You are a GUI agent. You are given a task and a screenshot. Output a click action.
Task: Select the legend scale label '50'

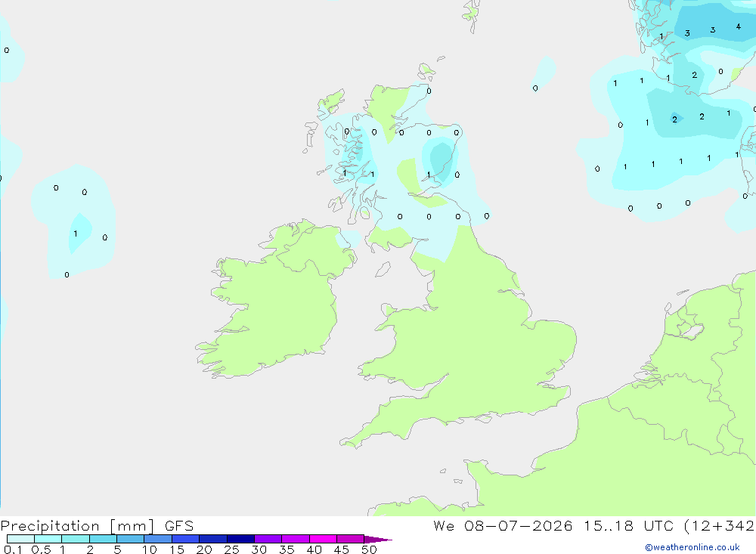click(369, 549)
